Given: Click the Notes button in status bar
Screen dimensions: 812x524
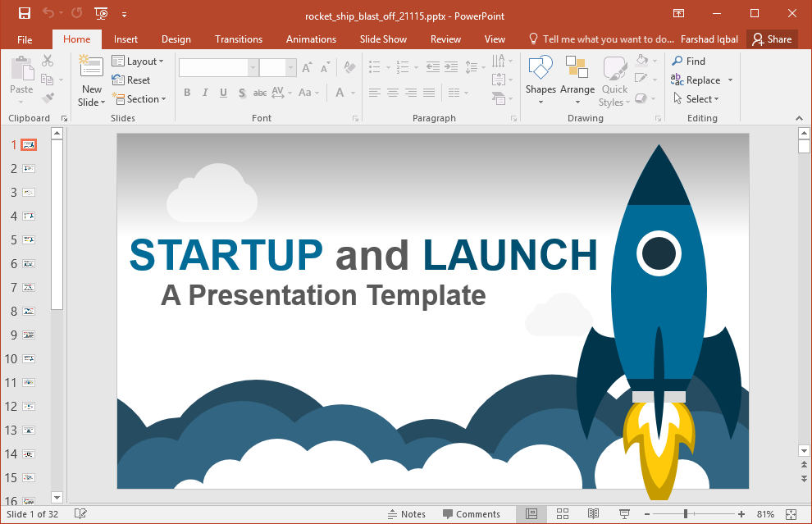Looking at the screenshot, I should [407, 514].
